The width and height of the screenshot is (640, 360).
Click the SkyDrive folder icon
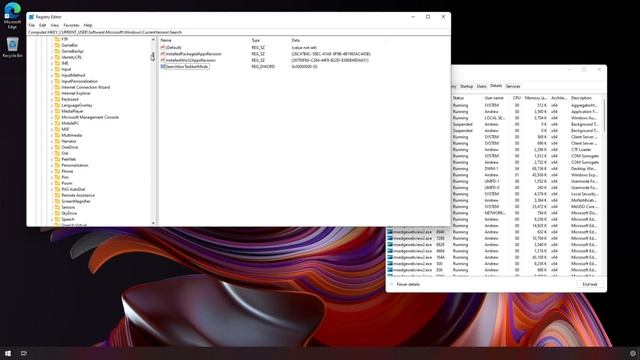pyautogui.click(x=57, y=213)
